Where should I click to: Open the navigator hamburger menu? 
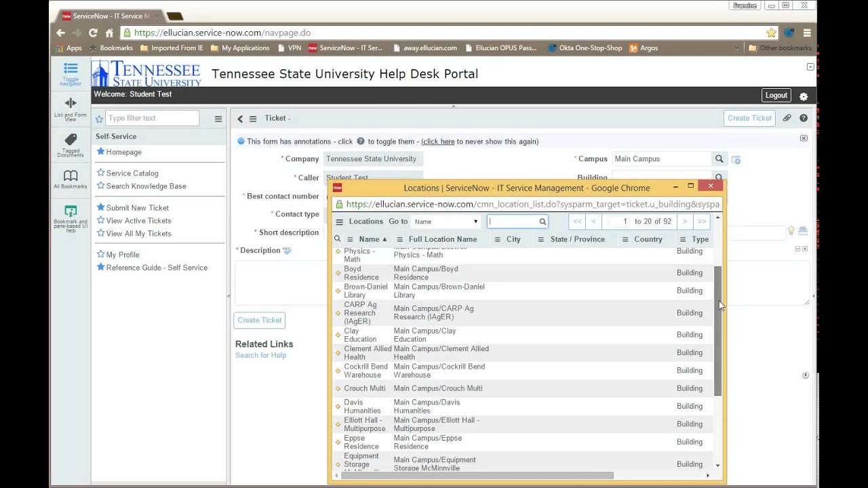point(218,119)
